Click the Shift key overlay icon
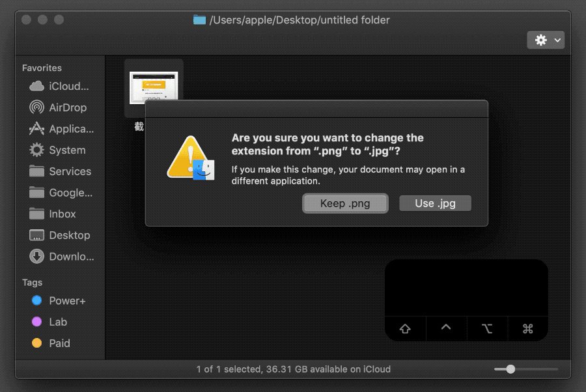586x392 pixels. click(405, 329)
